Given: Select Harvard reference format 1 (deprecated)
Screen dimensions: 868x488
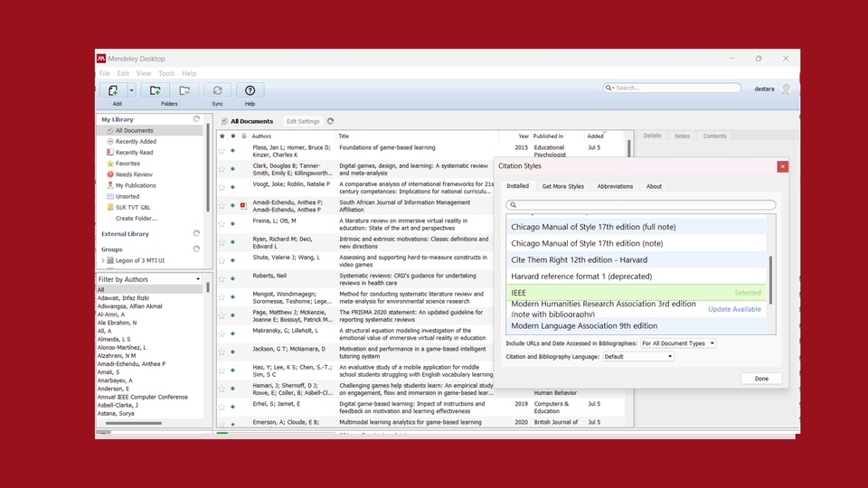Looking at the screenshot, I should [636, 277].
